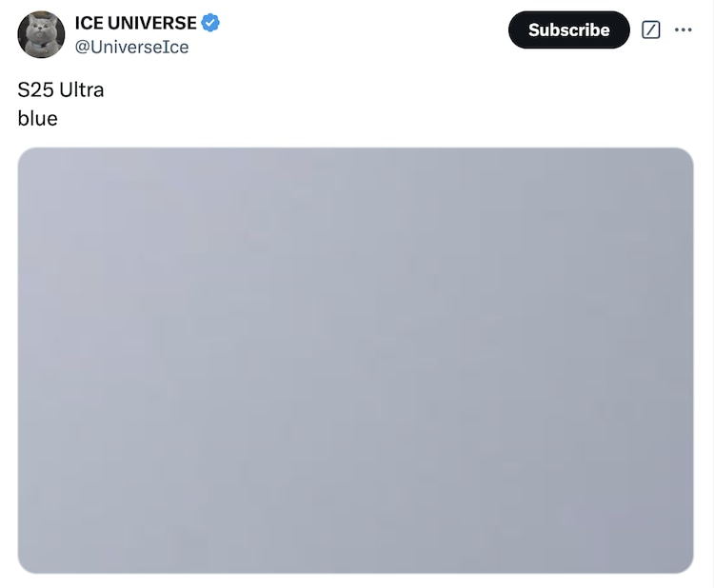Viewport: 714px width, 588px height.
Task: Show verification details for ICE UNIVERSE
Action: 210,22
